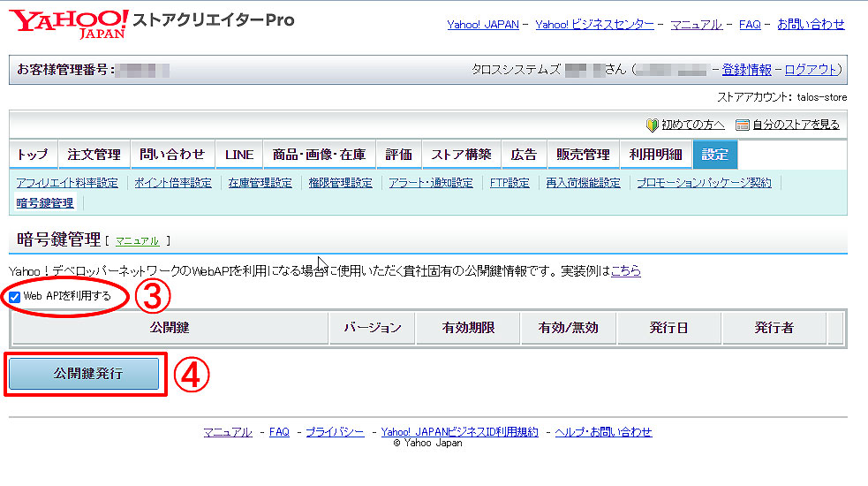This screenshot has height=486, width=868.
Task: Open Yahoo! JAPANビジネスID利用規約 footer link
Action: [459, 432]
